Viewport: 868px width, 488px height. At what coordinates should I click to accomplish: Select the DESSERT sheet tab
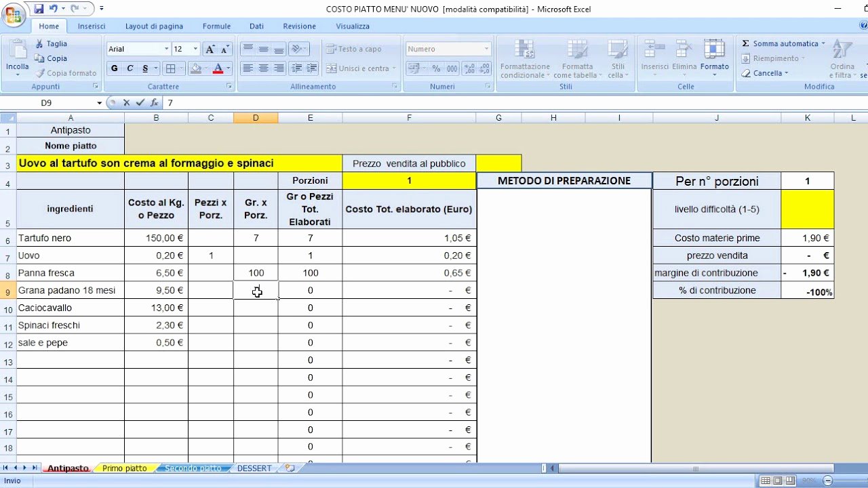254,468
